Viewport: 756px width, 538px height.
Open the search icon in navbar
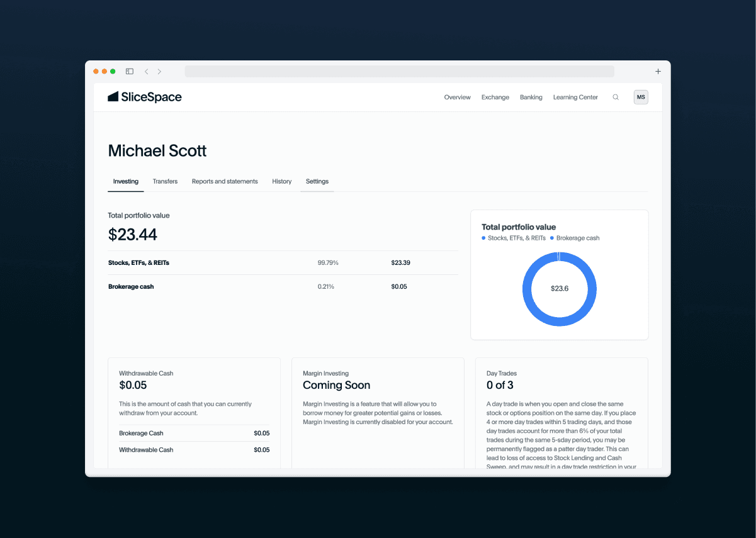coord(616,98)
